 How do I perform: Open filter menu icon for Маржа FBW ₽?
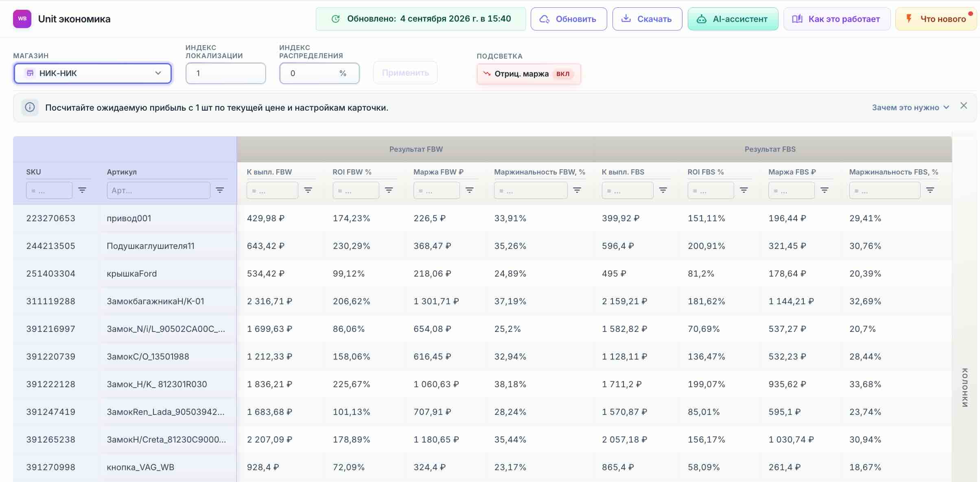coord(469,190)
